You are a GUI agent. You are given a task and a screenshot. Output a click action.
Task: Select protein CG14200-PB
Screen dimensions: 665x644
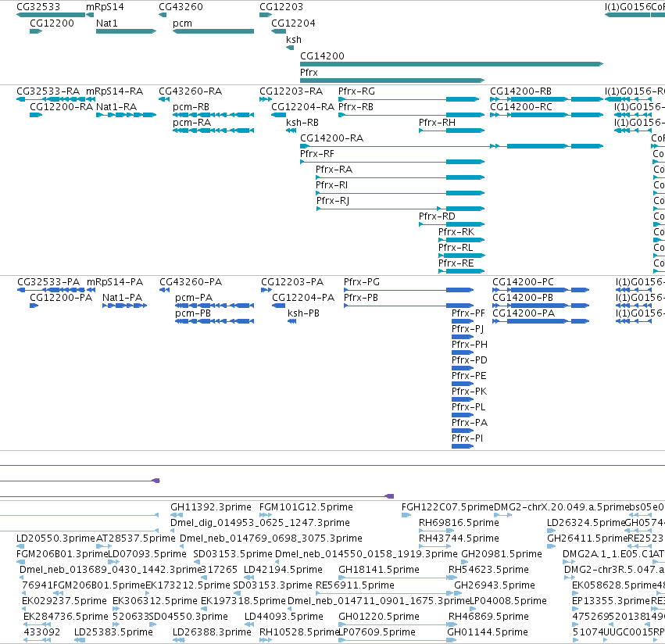click(x=541, y=306)
